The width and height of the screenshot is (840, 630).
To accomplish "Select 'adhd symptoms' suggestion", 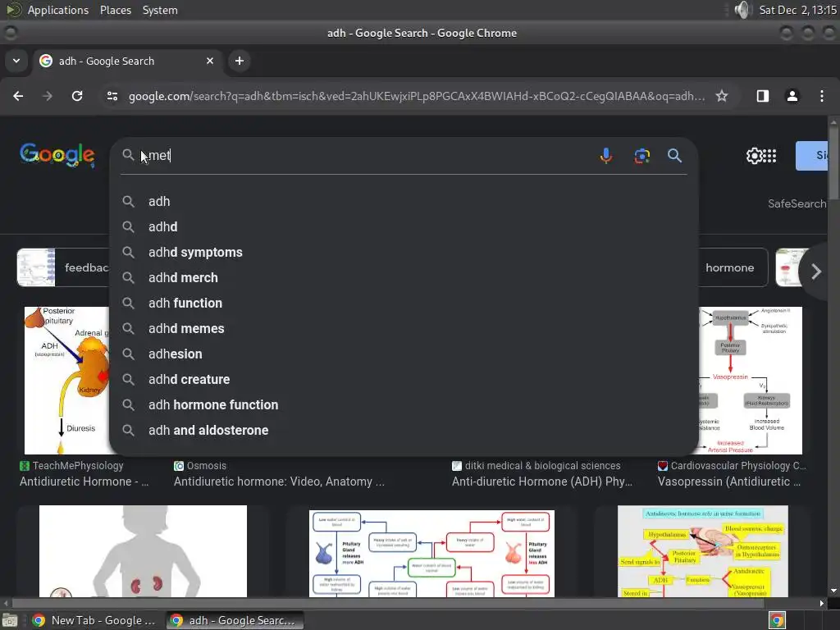I will click(404, 253).
